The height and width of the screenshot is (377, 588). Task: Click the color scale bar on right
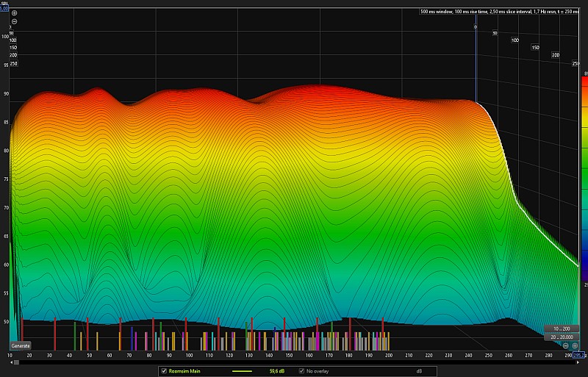click(x=584, y=178)
